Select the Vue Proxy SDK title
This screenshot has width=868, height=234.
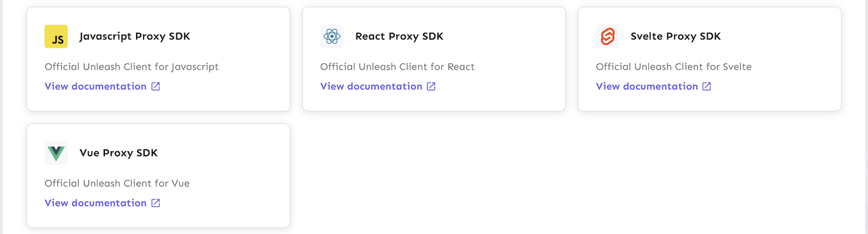(118, 153)
